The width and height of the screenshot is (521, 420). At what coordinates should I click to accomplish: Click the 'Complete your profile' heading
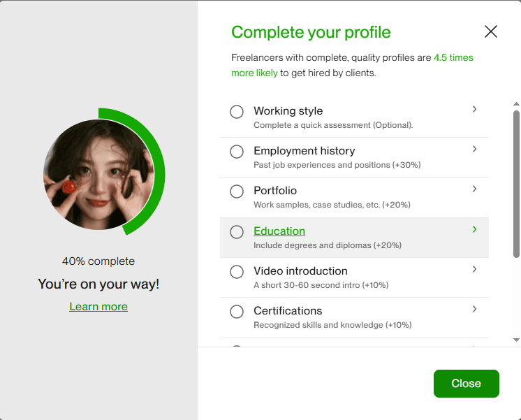pyautogui.click(x=311, y=33)
